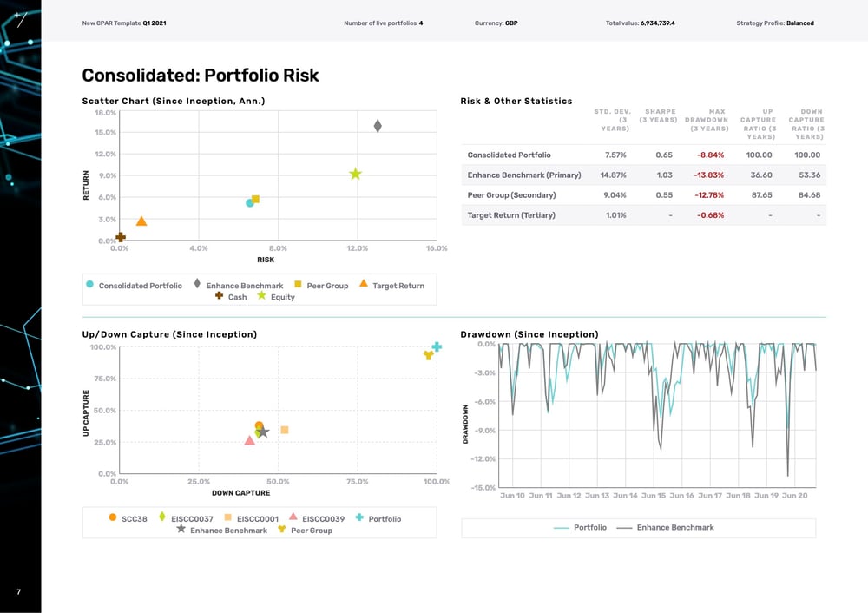Click the grey star Enhance Benchmark capture legend marker
The image size is (868, 613).
click(x=181, y=529)
